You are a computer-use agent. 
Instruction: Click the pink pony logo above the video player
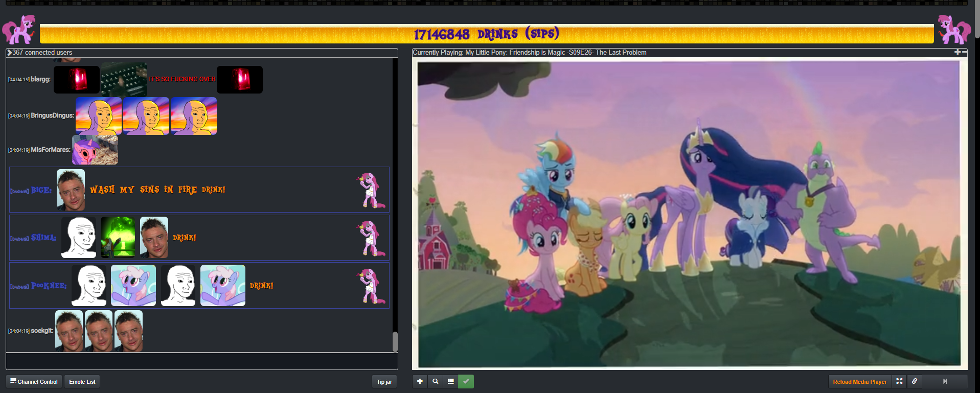coord(954,30)
